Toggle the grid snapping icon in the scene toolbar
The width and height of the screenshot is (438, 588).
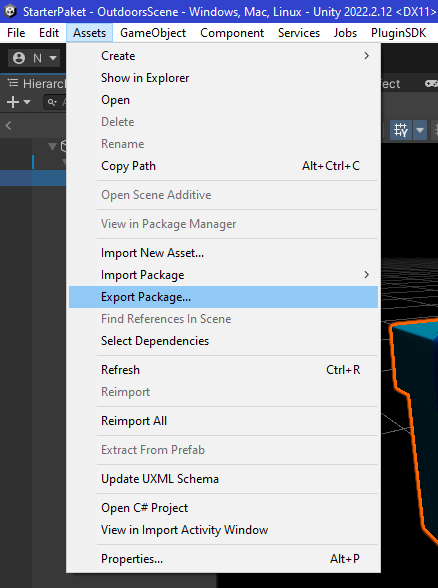click(x=400, y=130)
